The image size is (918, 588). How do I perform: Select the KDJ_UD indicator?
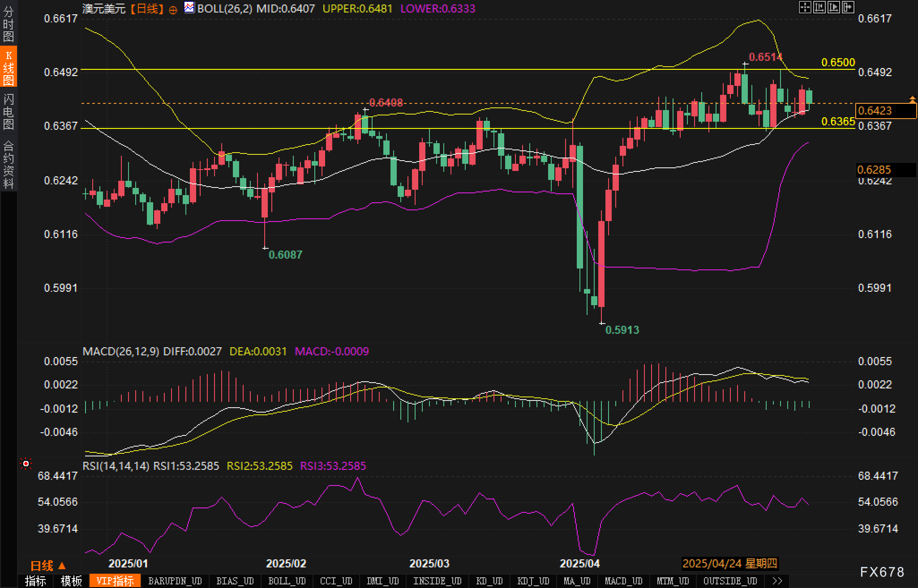click(533, 581)
